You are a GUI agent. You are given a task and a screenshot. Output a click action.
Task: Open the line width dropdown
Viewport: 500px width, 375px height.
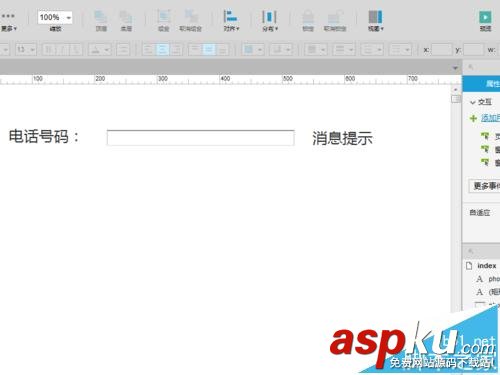pos(344,50)
